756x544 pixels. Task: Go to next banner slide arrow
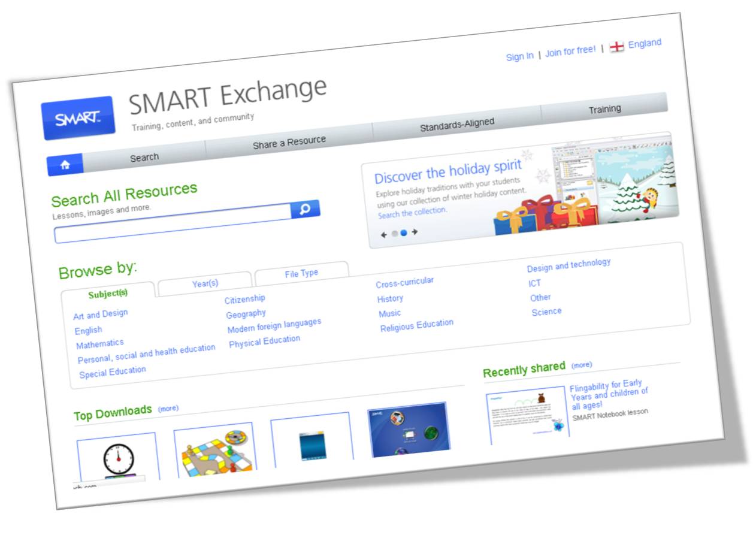(x=414, y=232)
